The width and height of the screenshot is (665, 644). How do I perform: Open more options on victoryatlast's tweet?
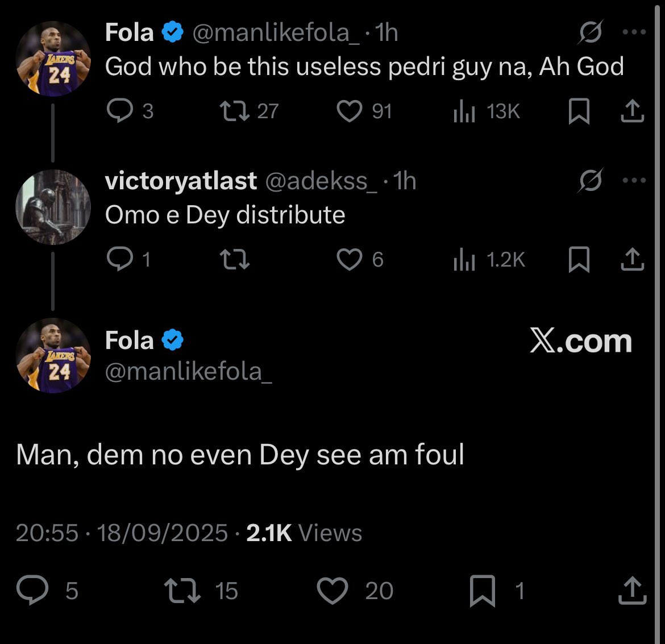click(634, 181)
